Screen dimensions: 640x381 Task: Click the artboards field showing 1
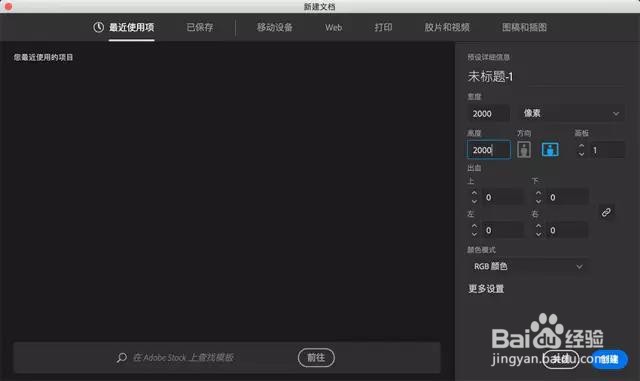[607, 150]
